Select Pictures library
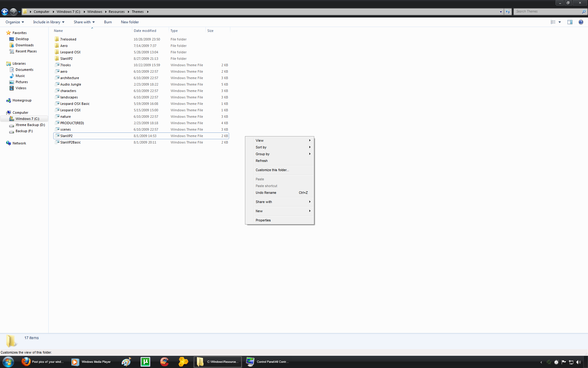Viewport: 588px width, 368px height. (21, 82)
